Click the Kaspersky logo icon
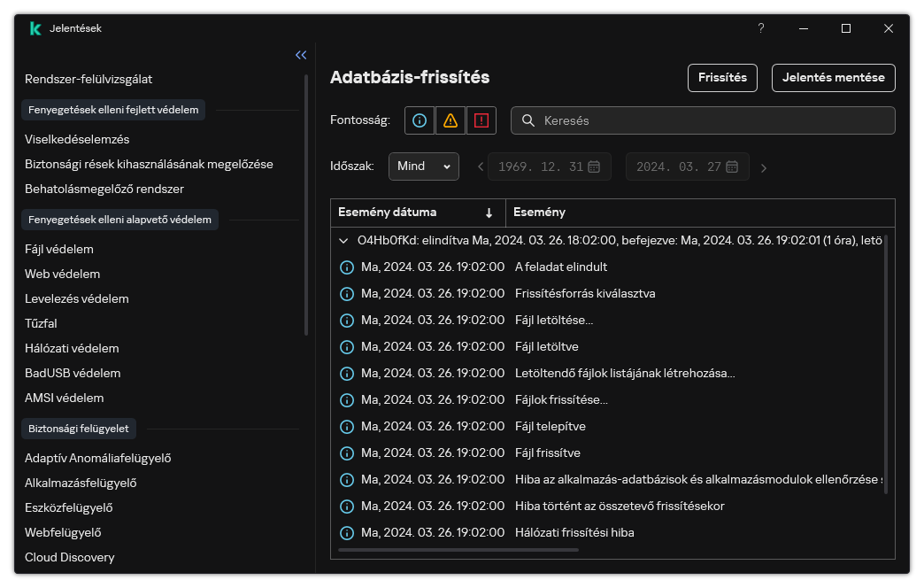This screenshot has width=924, height=588. click(34, 27)
